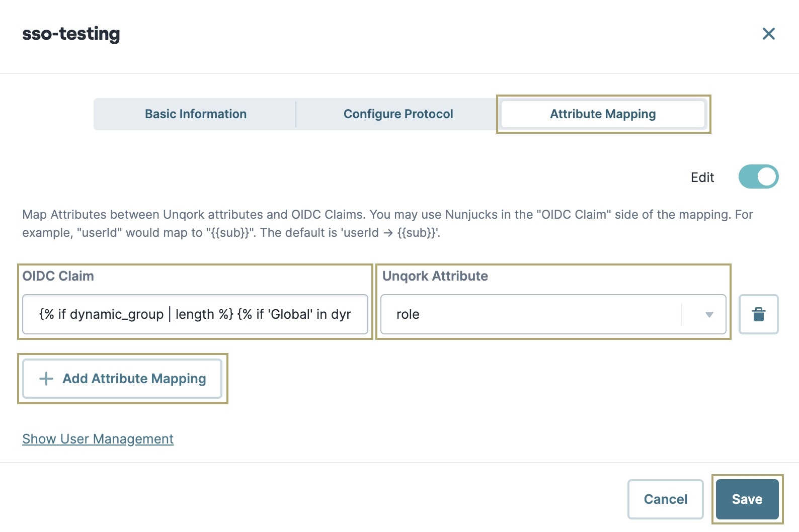Select the Attribute Mapping tab
799x532 pixels.
[603, 114]
